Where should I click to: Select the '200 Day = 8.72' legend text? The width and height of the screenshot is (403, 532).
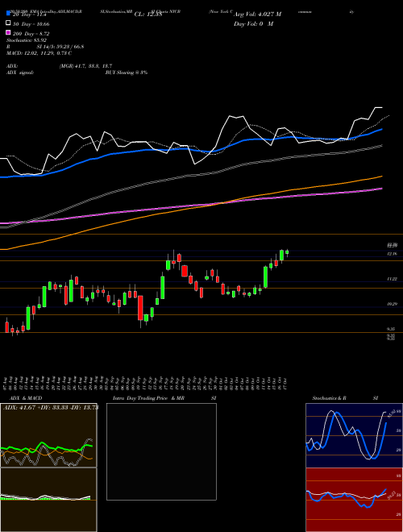click(31, 34)
